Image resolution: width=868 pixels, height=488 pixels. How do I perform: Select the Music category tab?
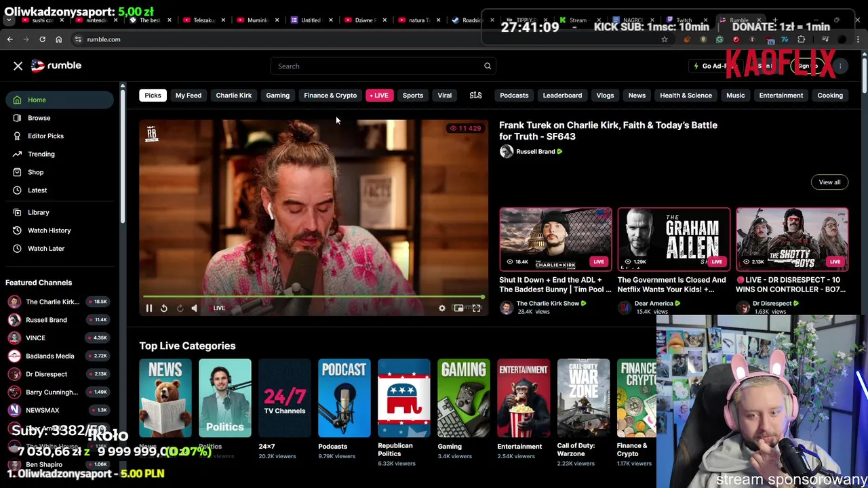736,95
